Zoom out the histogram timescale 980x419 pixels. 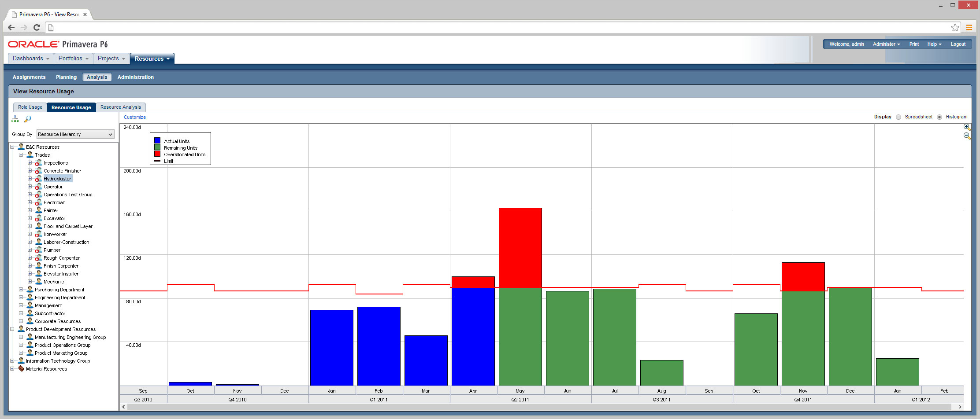pos(967,136)
